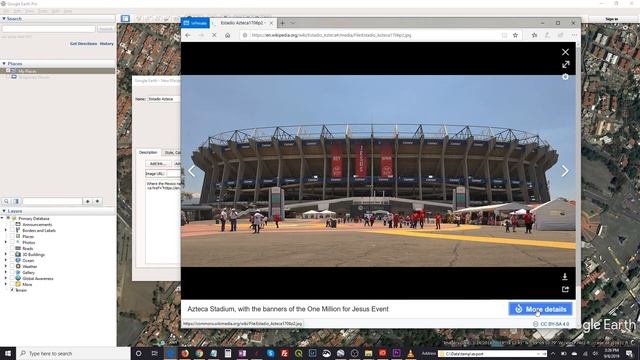Toggle the Gallery layer checkbox
The height and width of the screenshot is (360, 640).
(x=12, y=272)
